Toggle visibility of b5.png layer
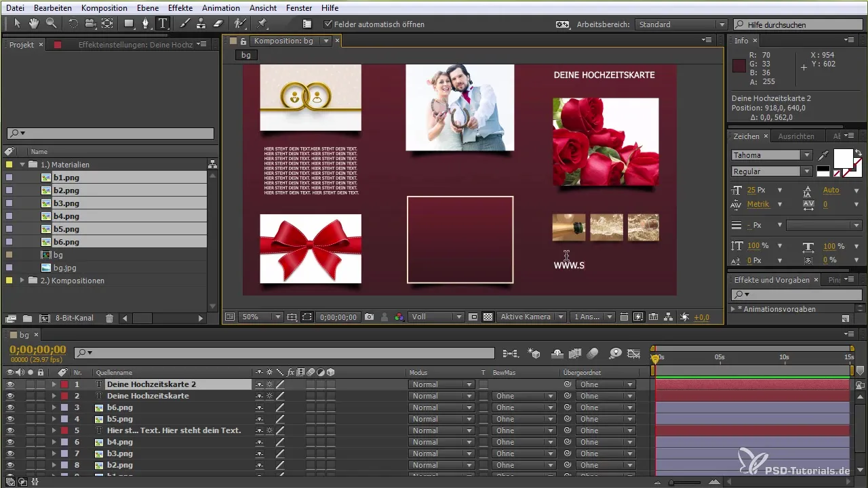The height and width of the screenshot is (488, 868). 10,419
